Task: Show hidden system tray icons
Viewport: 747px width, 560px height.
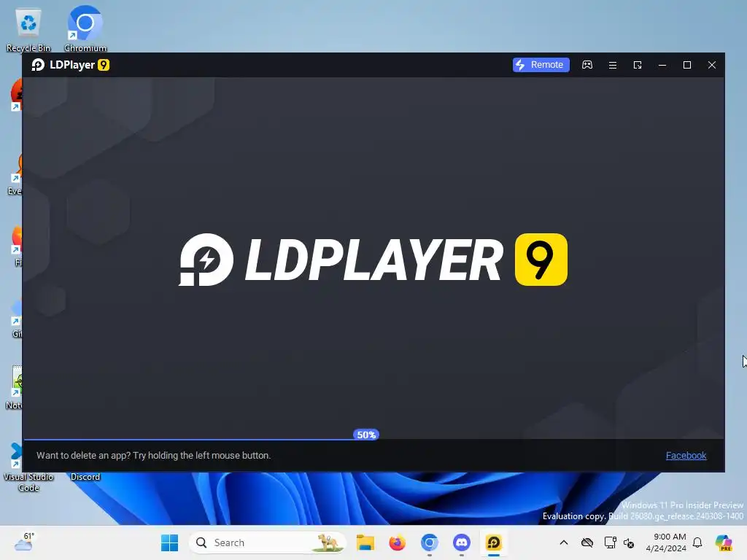Action: pyautogui.click(x=564, y=542)
